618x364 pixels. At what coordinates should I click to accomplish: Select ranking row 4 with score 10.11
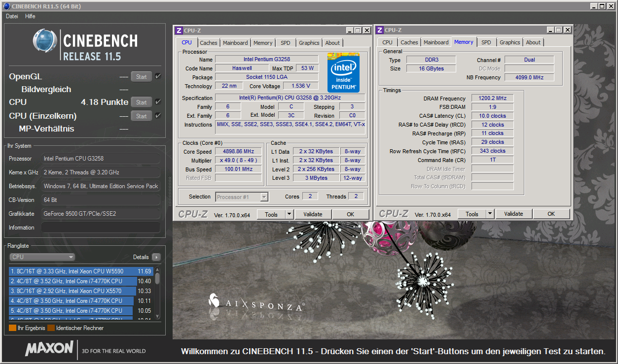coord(81,301)
